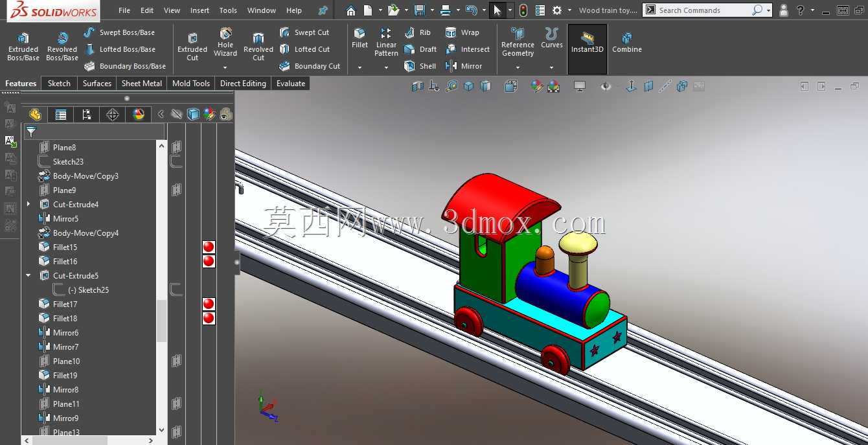Select the Shell tool
The width and height of the screenshot is (868, 445).
point(420,66)
